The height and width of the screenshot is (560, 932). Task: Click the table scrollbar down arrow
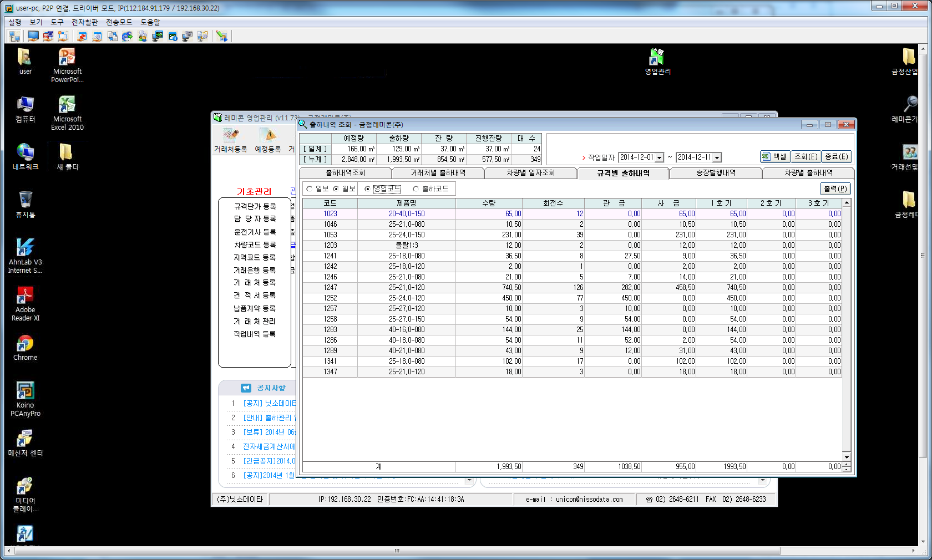(x=846, y=457)
